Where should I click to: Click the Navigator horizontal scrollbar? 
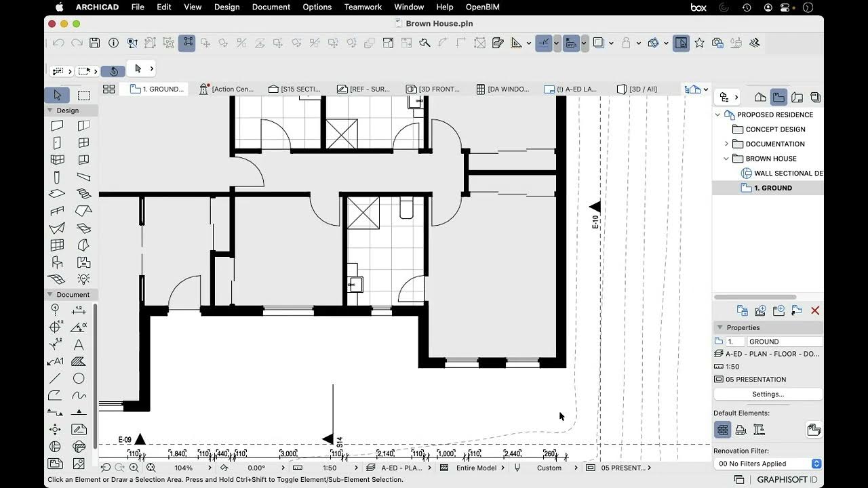point(755,297)
